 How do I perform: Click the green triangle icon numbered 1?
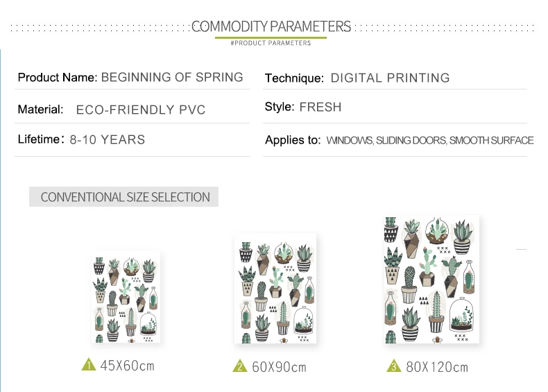point(89,364)
